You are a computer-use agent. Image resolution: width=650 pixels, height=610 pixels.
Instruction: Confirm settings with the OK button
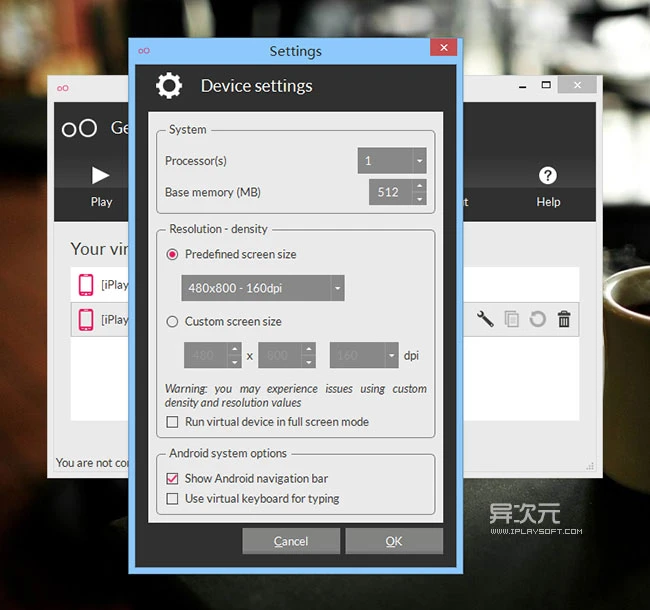click(x=394, y=541)
